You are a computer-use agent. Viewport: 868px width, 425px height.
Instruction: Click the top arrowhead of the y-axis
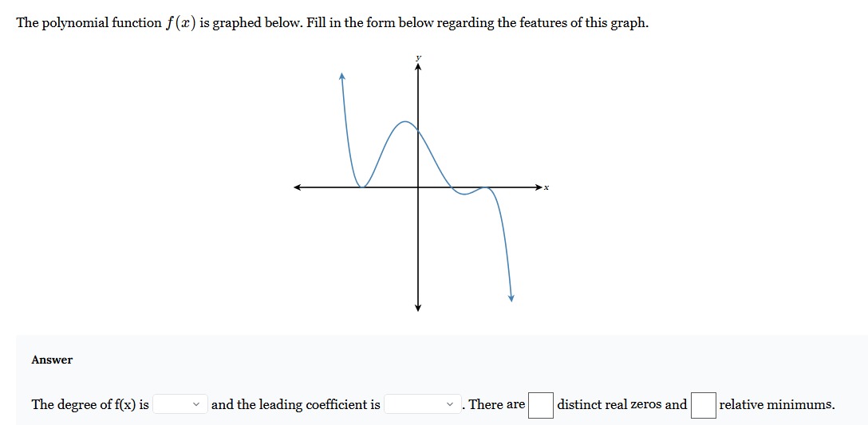[x=418, y=67]
